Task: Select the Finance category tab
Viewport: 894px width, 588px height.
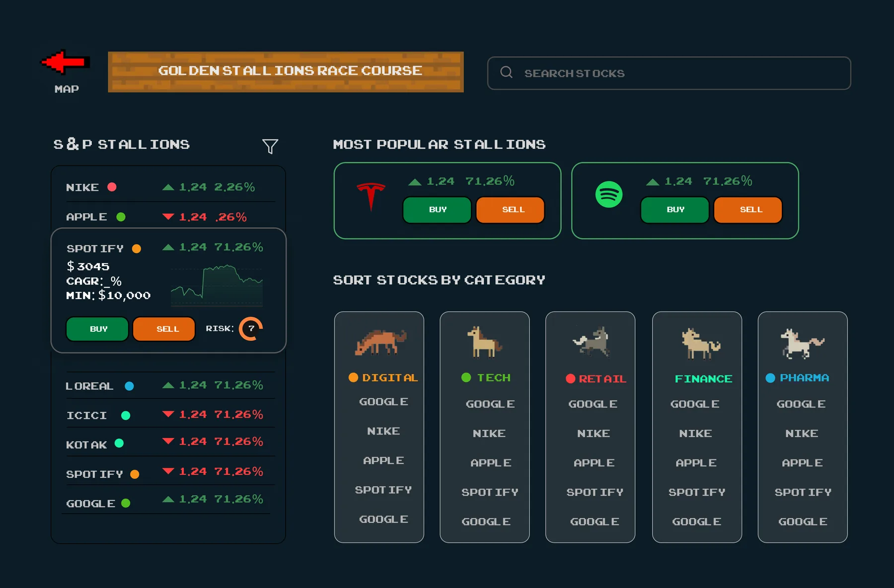Action: pyautogui.click(x=703, y=378)
